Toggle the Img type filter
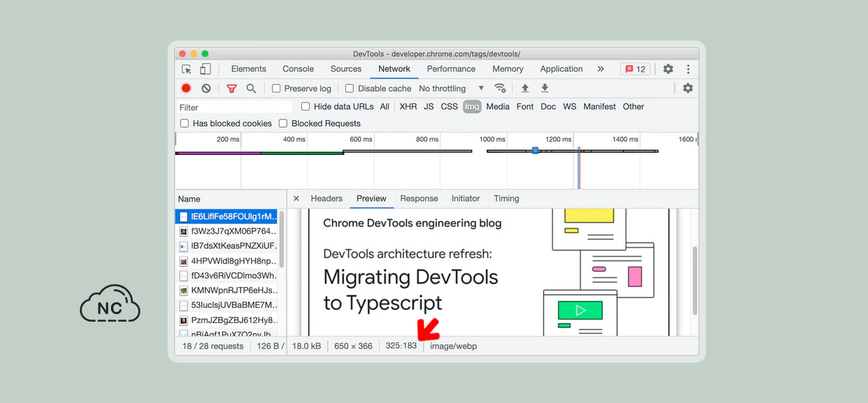868x403 pixels. pos(472,106)
